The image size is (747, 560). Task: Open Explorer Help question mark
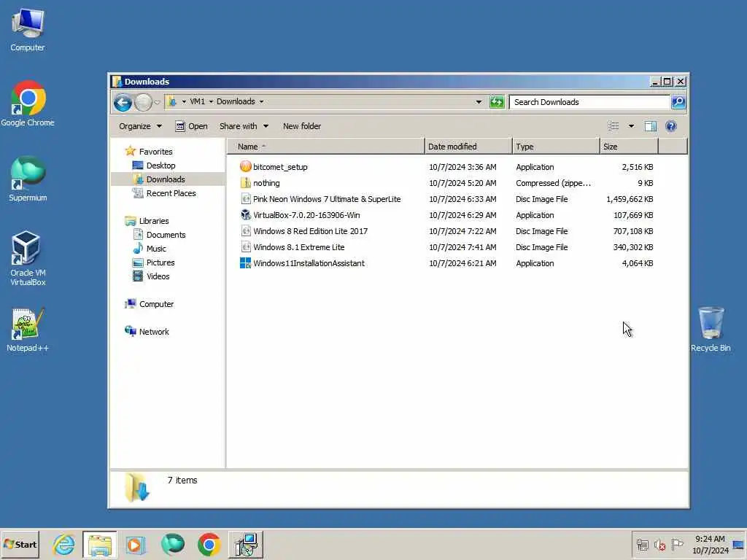(671, 126)
